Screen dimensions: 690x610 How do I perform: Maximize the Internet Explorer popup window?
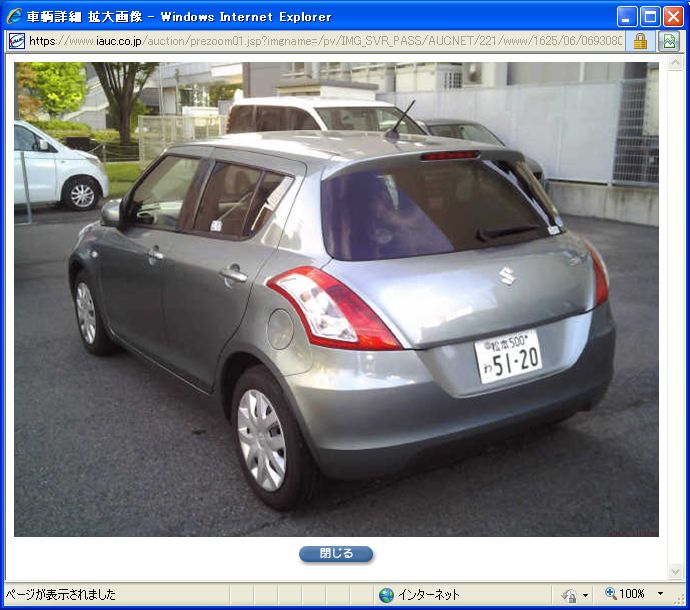coord(649,16)
